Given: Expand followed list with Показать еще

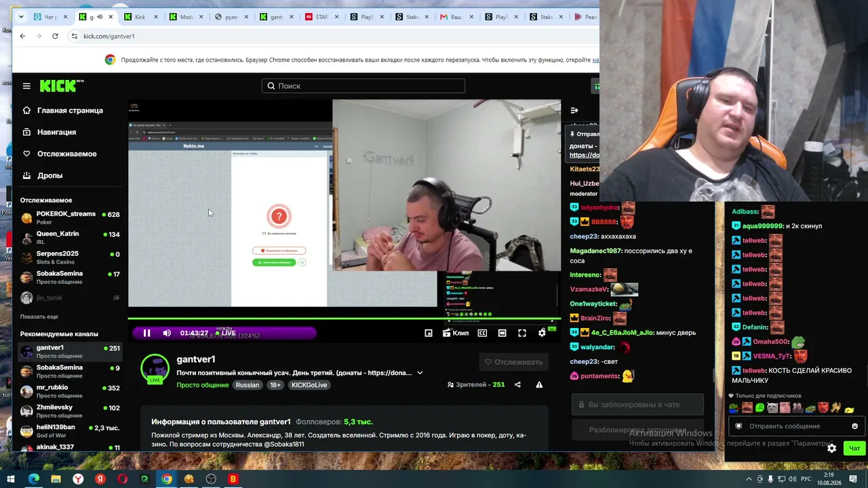Looking at the screenshot, I should click(x=39, y=317).
